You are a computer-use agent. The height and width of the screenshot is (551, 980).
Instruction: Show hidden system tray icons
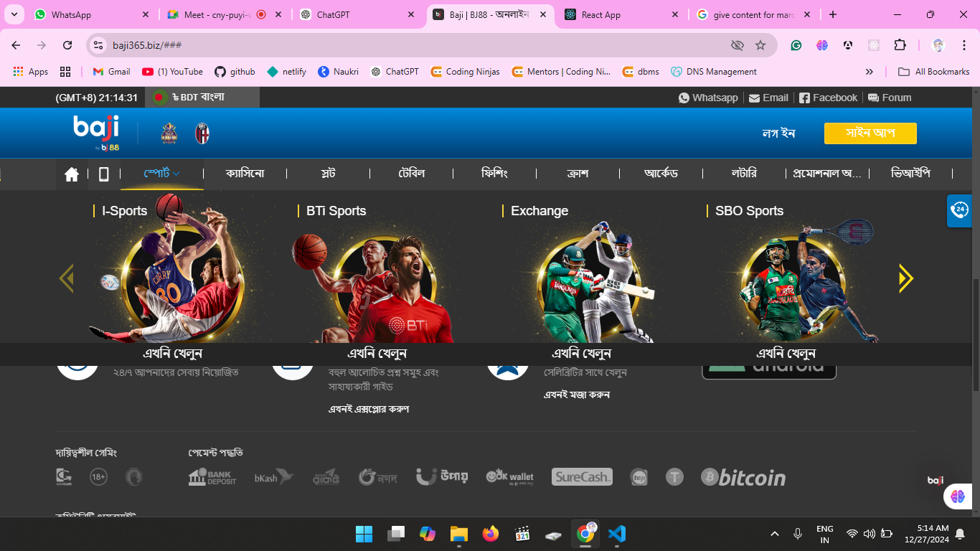(775, 534)
